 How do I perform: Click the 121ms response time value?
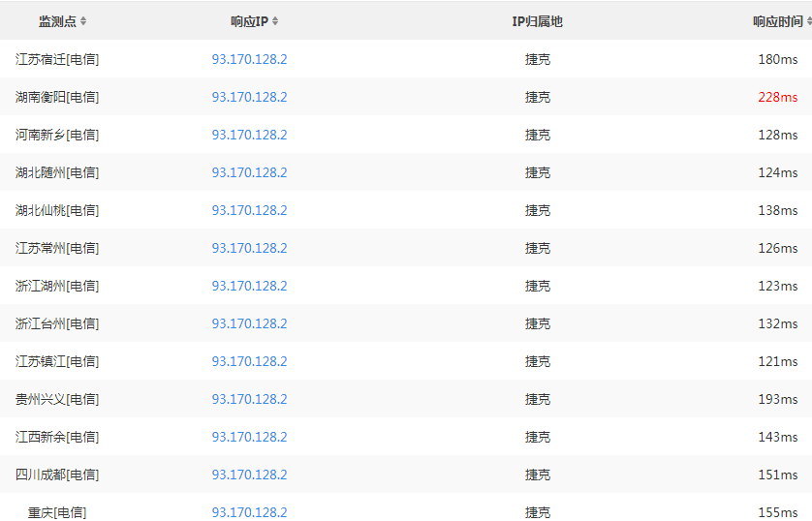click(778, 361)
